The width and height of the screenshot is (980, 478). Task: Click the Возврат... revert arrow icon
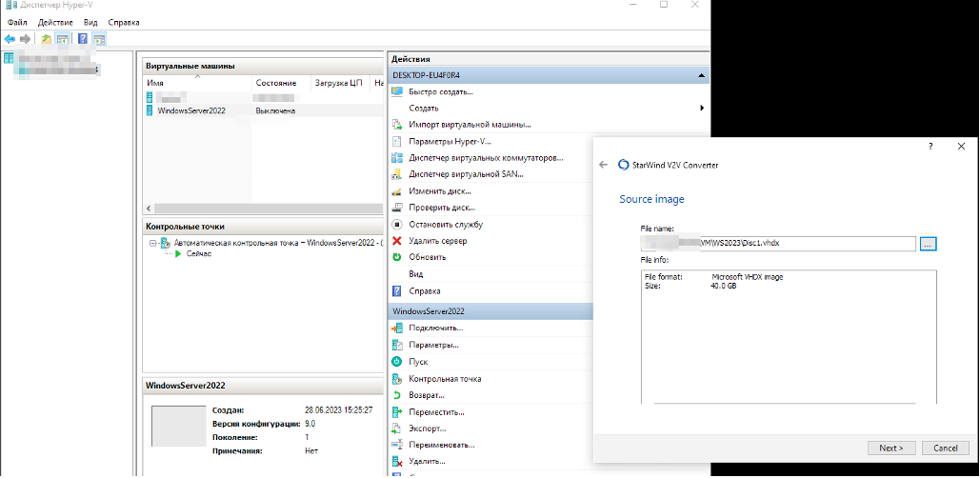(396, 395)
